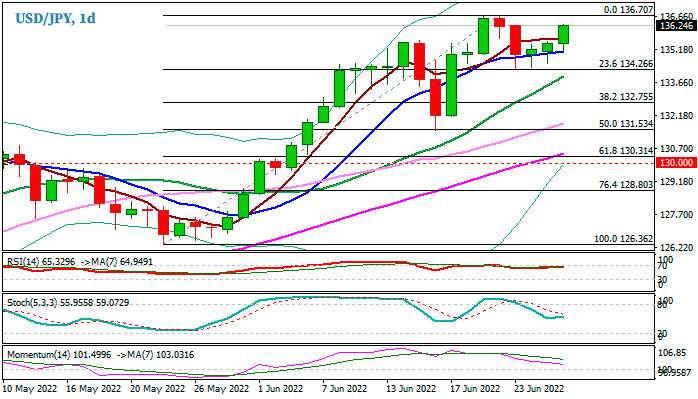
Task: Select the 23.6 134.266 Fibonacci level label
Action: pos(626,64)
